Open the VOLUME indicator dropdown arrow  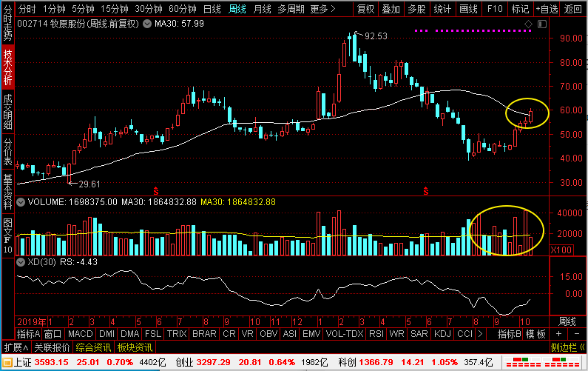(x=21, y=202)
